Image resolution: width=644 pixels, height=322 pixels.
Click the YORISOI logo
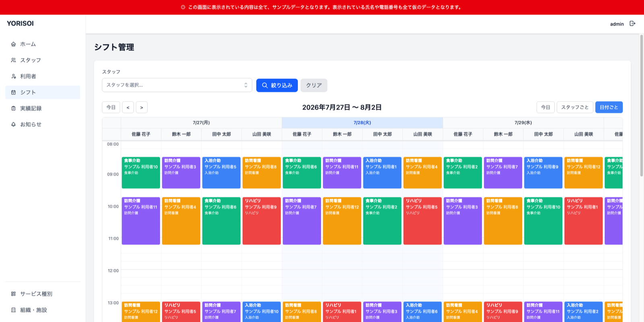click(x=20, y=24)
